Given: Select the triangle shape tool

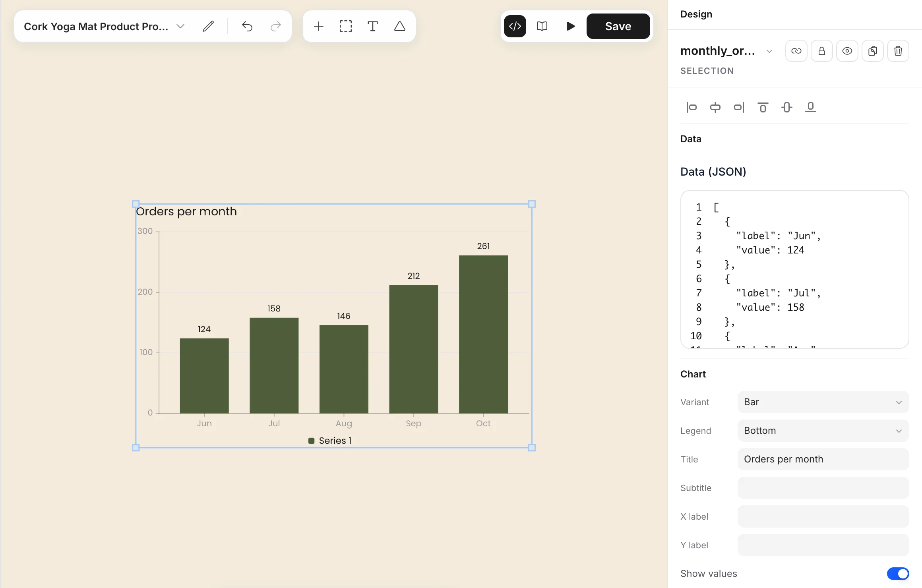Looking at the screenshot, I should click(400, 26).
